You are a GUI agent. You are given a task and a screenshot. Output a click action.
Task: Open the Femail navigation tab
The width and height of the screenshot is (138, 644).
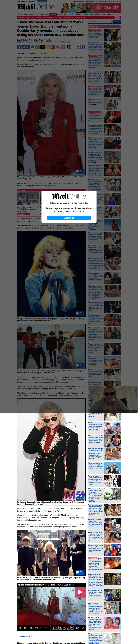60,14
